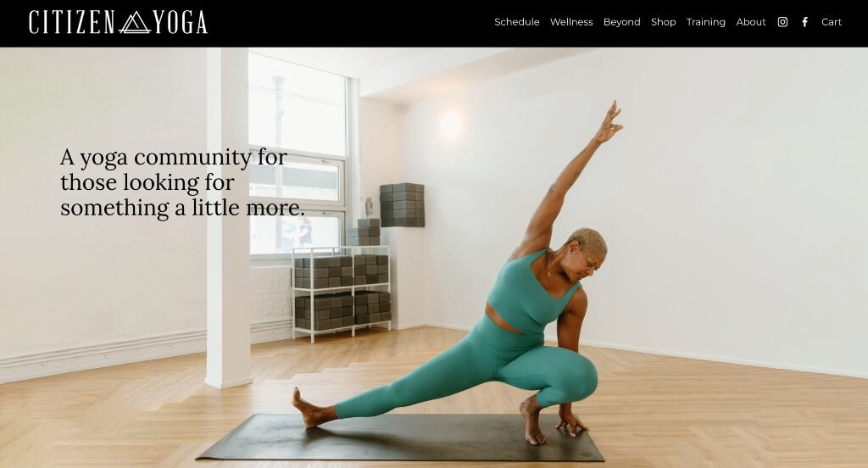Visit the About page
The image size is (868, 468).
coord(751,22)
